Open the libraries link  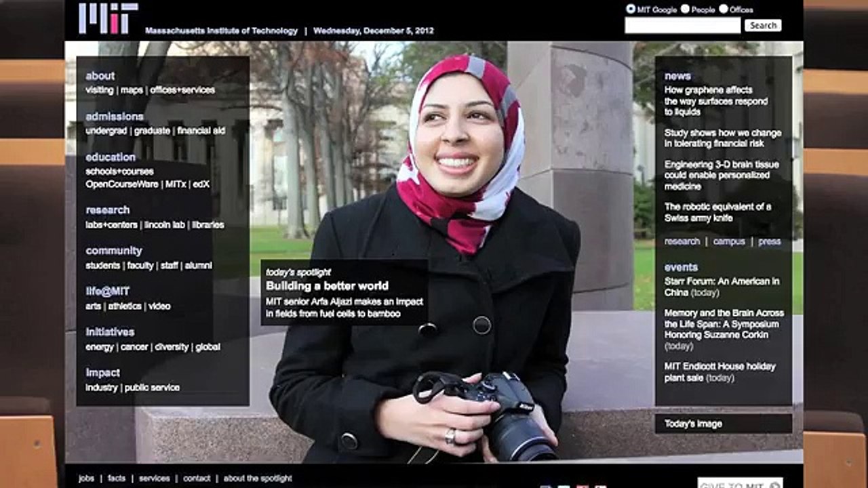(x=208, y=225)
